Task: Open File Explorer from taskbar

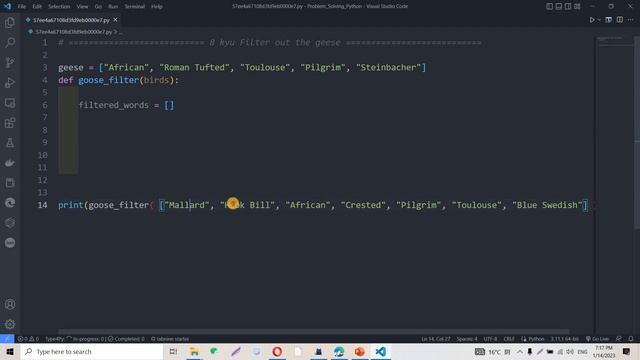Action: (x=194, y=351)
